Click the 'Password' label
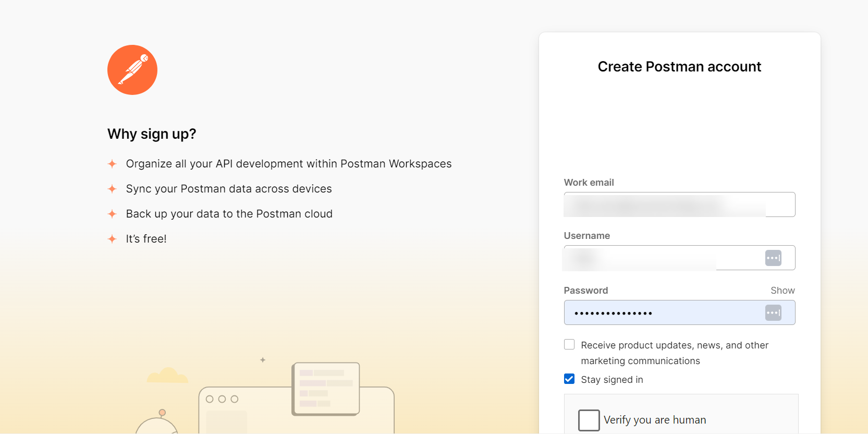The image size is (868, 434). [586, 291]
